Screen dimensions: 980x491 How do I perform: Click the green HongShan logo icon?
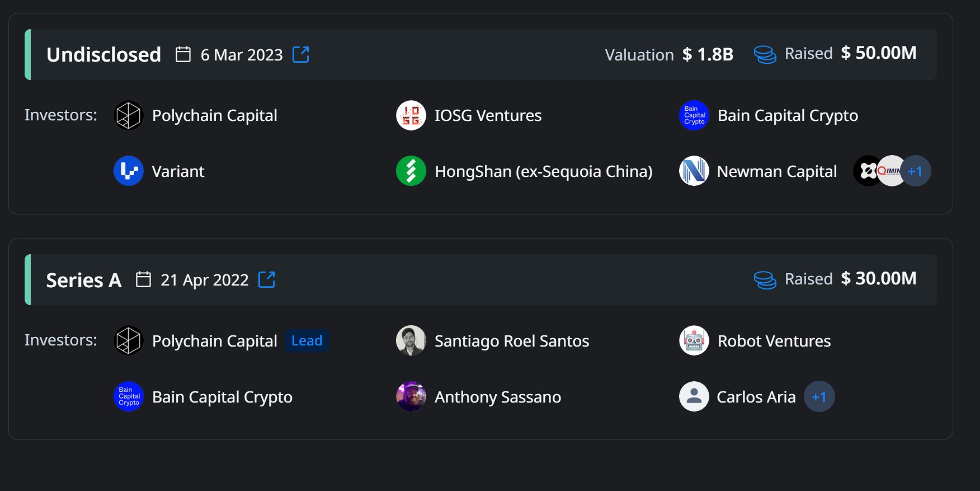point(411,171)
